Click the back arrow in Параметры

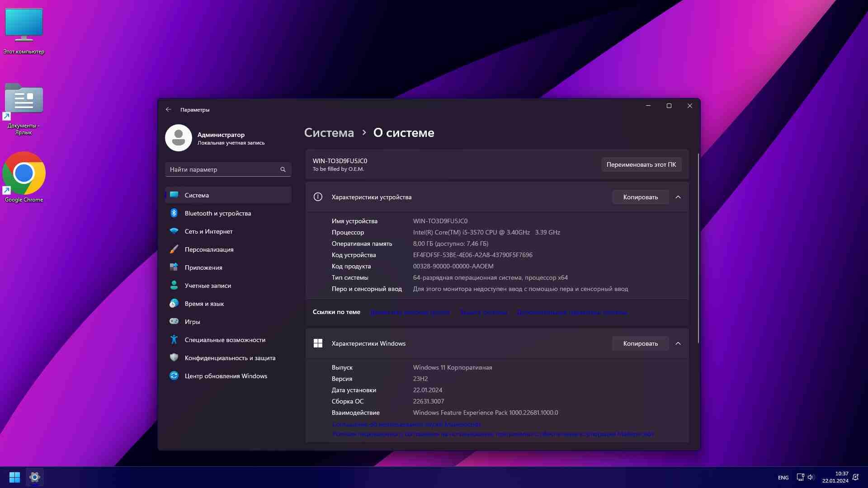(169, 109)
